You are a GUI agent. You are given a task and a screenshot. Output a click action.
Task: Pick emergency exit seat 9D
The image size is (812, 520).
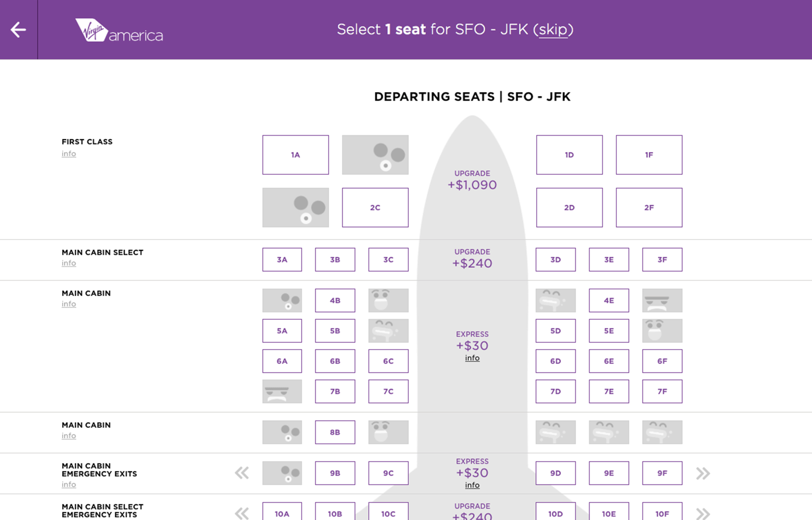[556, 473]
